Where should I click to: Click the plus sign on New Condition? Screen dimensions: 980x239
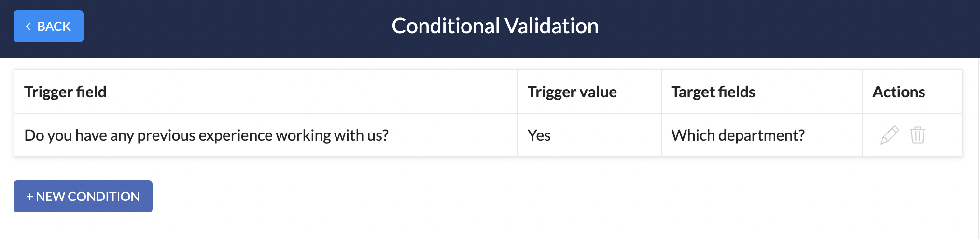tap(29, 197)
